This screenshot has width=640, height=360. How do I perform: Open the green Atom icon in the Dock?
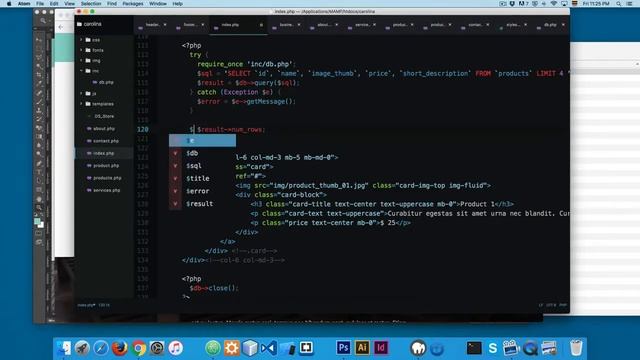tap(213, 348)
